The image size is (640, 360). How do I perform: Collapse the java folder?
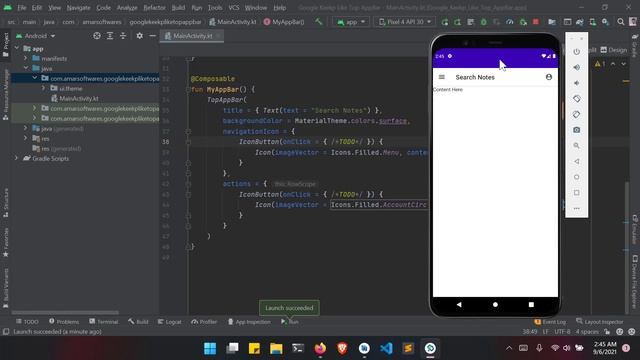click(x=26, y=68)
